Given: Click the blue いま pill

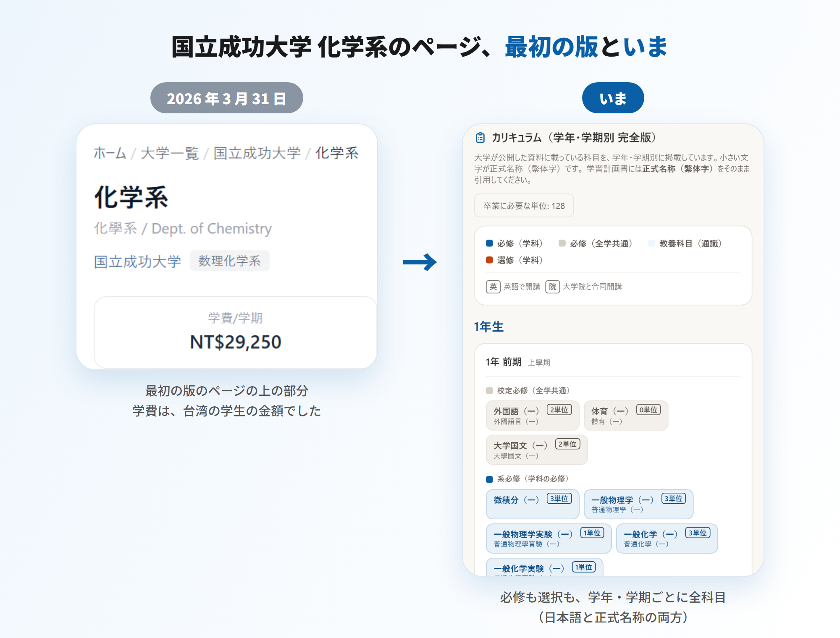Looking at the screenshot, I should click(613, 98).
